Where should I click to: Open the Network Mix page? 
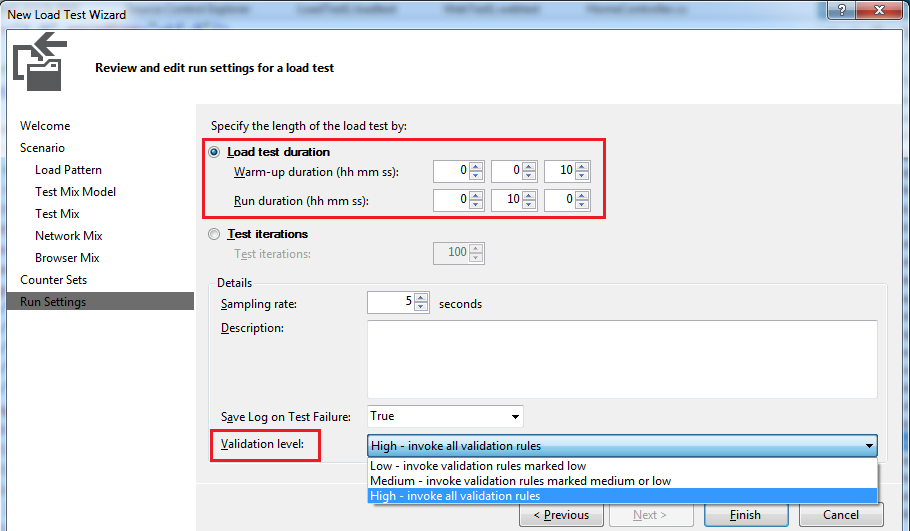pos(68,236)
